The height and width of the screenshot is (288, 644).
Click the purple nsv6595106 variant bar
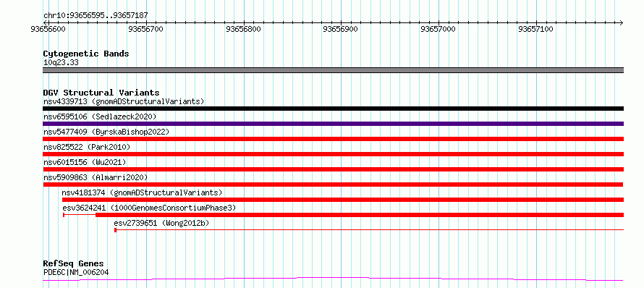click(x=333, y=124)
